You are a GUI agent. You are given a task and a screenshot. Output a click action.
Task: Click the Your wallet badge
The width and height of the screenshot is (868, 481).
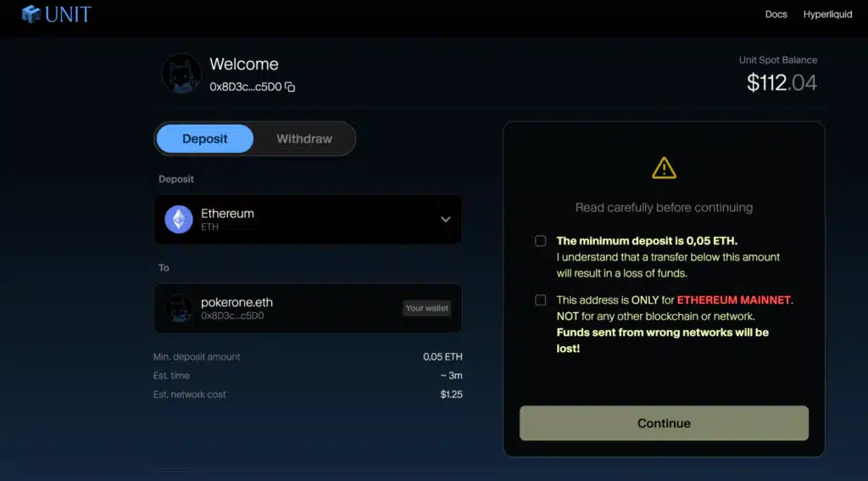tap(426, 308)
